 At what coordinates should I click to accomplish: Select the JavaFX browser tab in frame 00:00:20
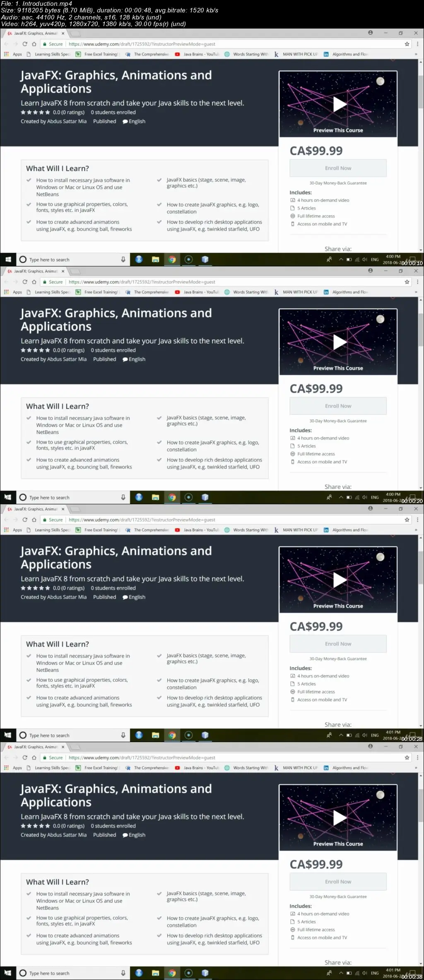pos(36,271)
